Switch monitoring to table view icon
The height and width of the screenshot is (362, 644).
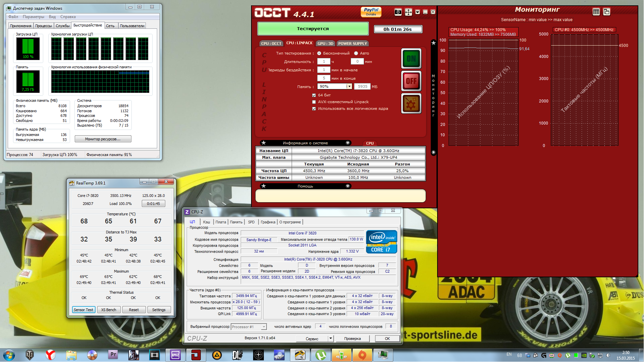click(596, 12)
